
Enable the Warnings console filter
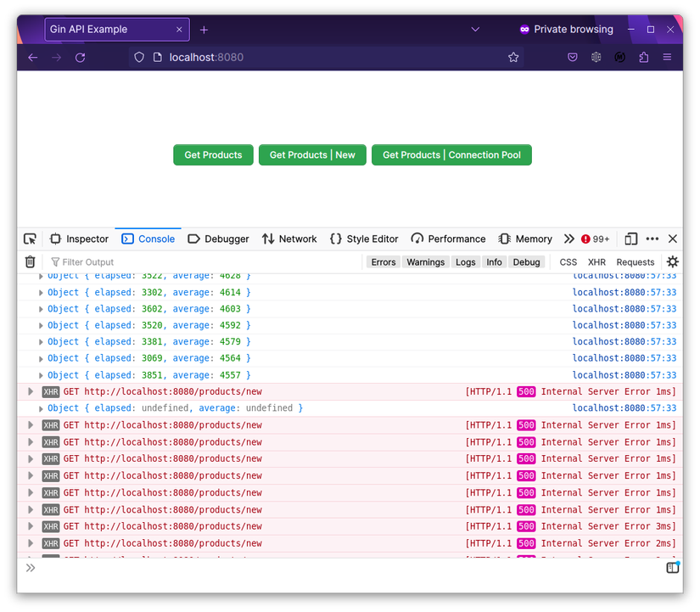pos(426,261)
